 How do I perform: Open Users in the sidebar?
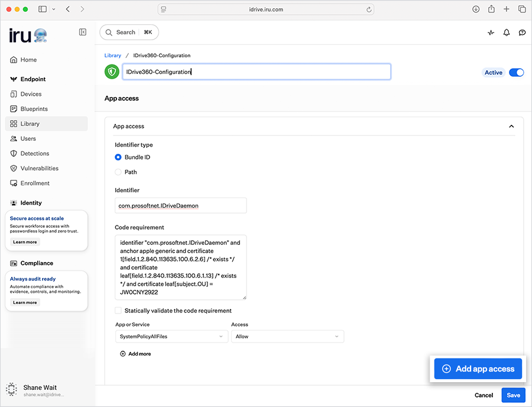click(x=47, y=138)
